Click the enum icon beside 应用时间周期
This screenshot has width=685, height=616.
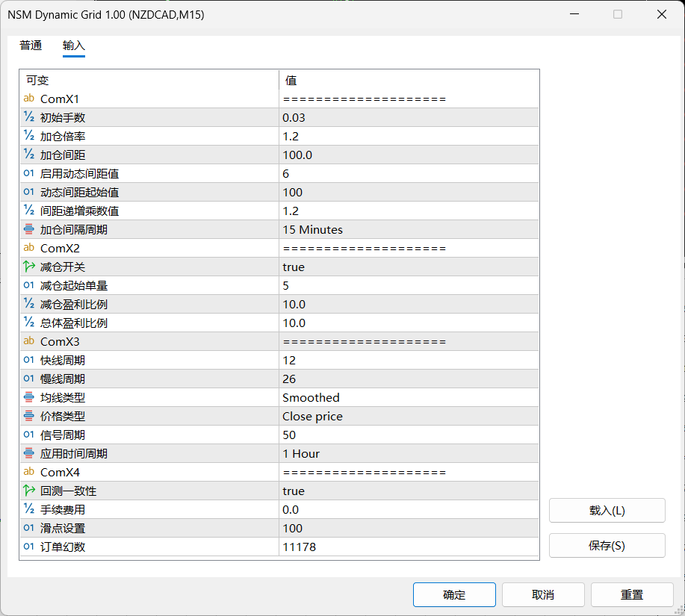pyautogui.click(x=29, y=453)
